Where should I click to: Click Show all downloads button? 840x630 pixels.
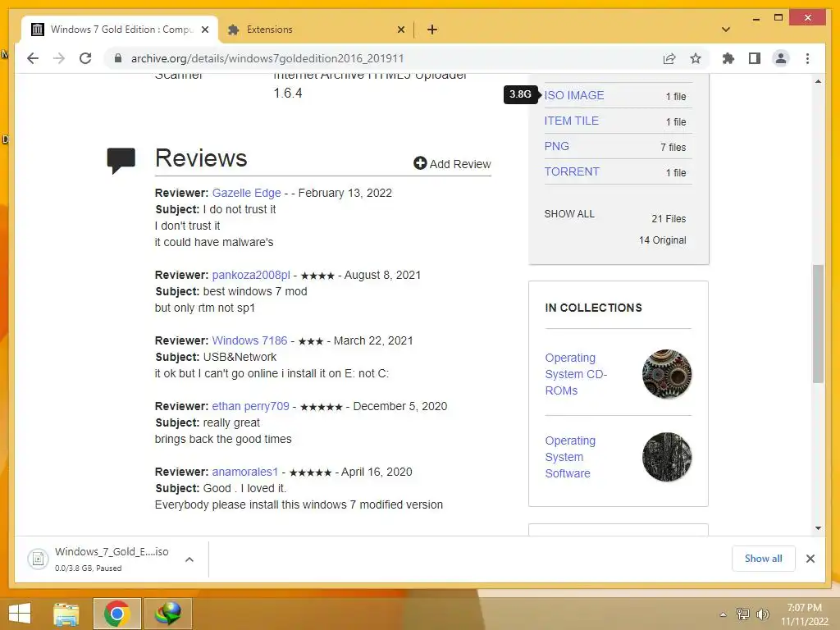pyautogui.click(x=763, y=559)
